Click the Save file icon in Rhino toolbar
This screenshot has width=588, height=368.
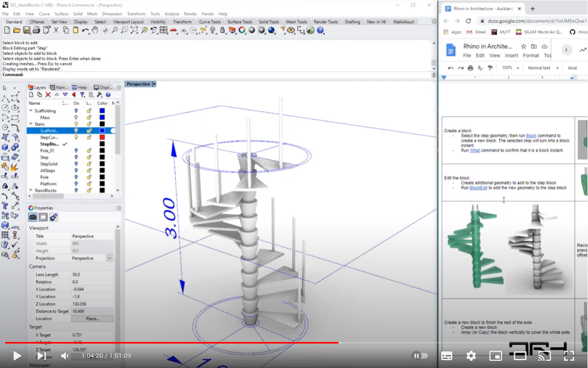26,31
